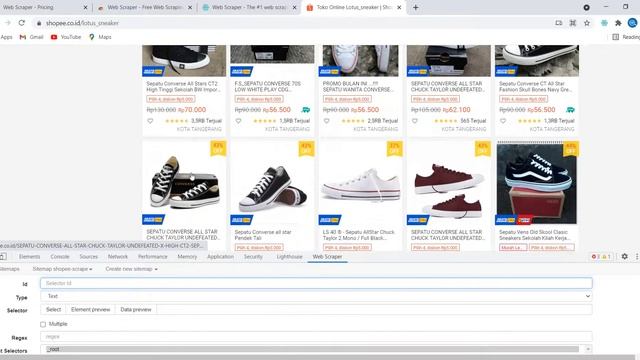Viewport: 640px width, 360px height.
Task: Open the Chrome profile avatar
Action: (633, 23)
